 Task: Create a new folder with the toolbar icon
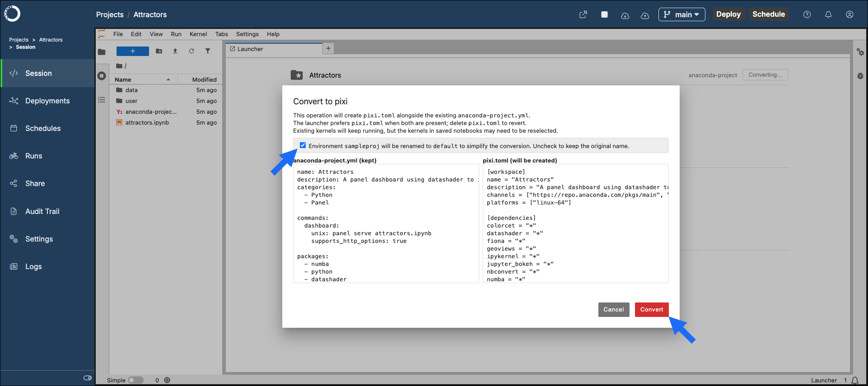159,51
